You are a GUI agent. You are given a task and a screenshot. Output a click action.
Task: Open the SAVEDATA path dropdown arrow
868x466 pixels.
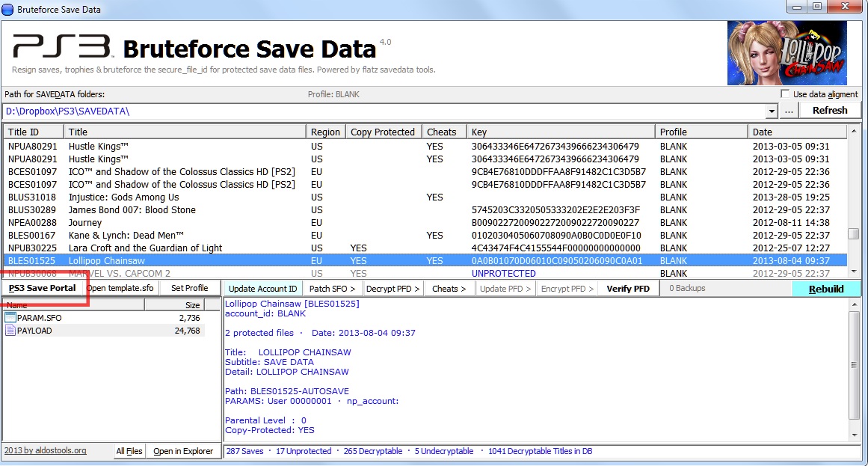(771, 111)
